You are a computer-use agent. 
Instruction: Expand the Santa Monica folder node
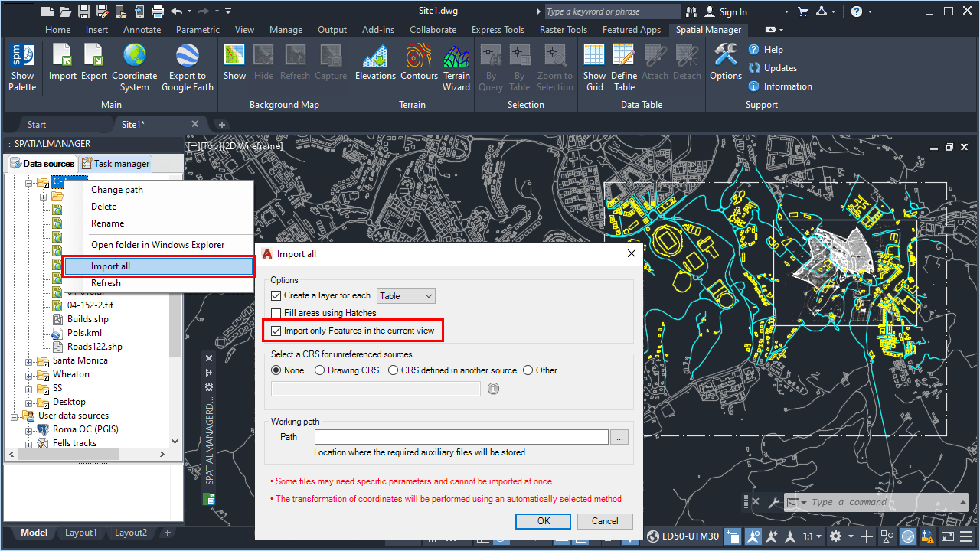pyautogui.click(x=29, y=361)
